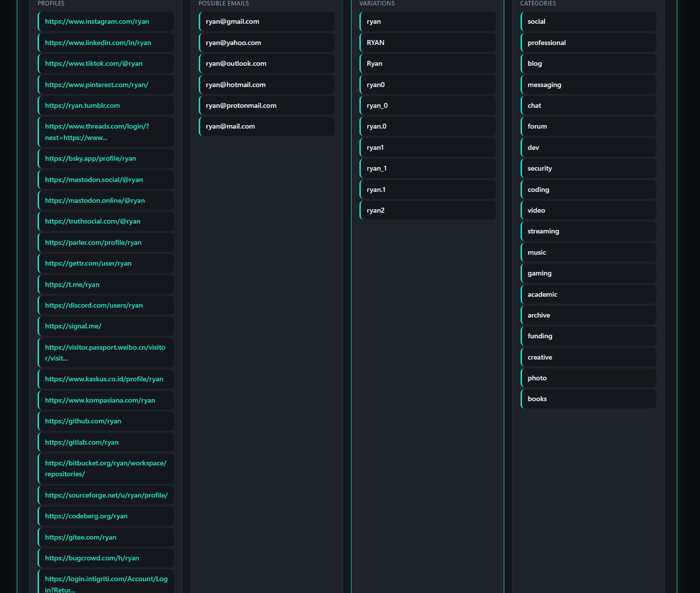Select the ryan2 variation entry
The image size is (700, 593).
376,211
